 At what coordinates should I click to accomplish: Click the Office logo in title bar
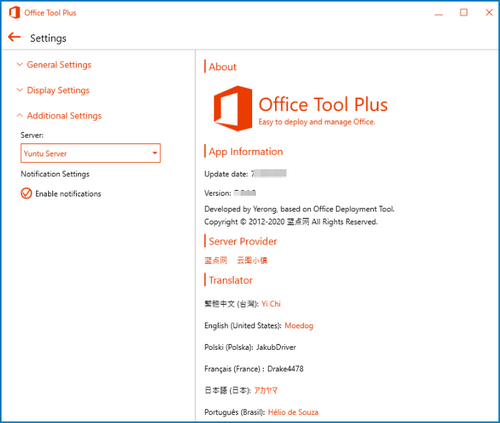click(x=14, y=13)
